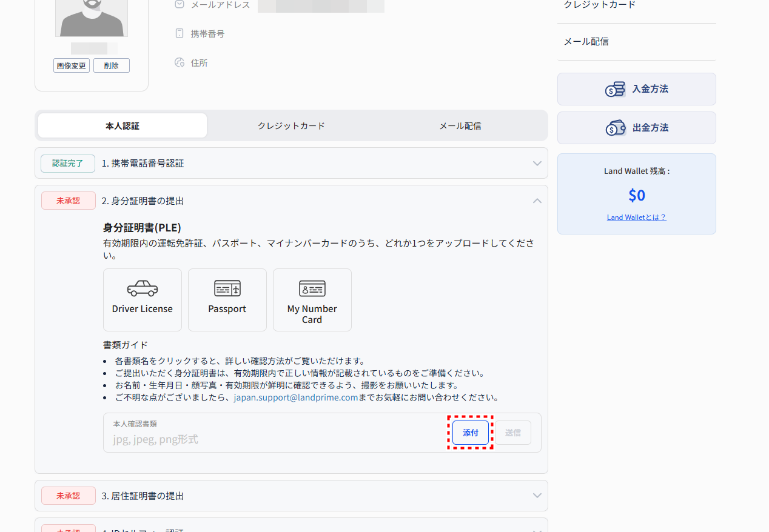Collapse the 身分証明書の提出 section chevron
Screen dimensions: 769x532
tap(537, 201)
